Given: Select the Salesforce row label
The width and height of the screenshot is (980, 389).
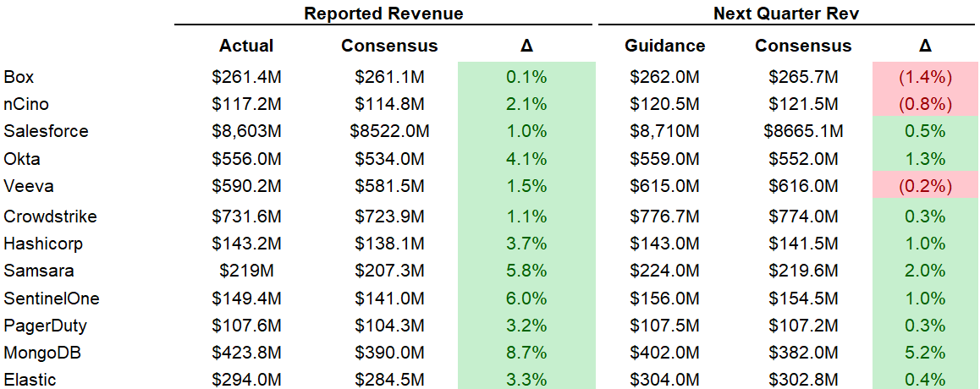Looking at the screenshot, I should [x=47, y=131].
